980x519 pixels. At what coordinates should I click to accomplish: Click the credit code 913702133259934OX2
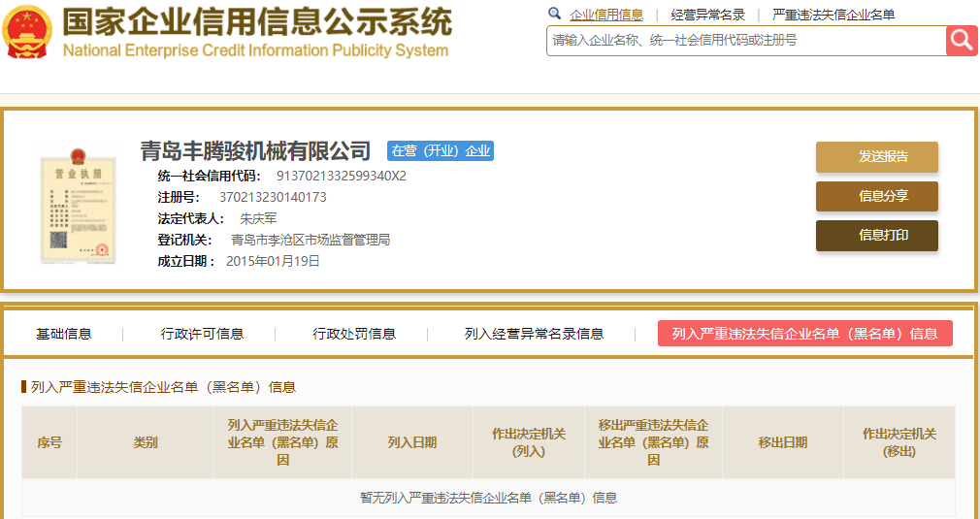coord(342,177)
